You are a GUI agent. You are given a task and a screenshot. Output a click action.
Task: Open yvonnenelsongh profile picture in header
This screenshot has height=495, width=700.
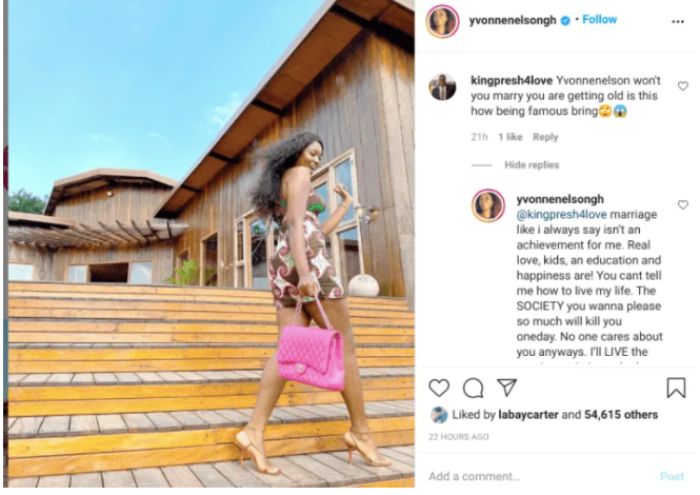click(442, 21)
